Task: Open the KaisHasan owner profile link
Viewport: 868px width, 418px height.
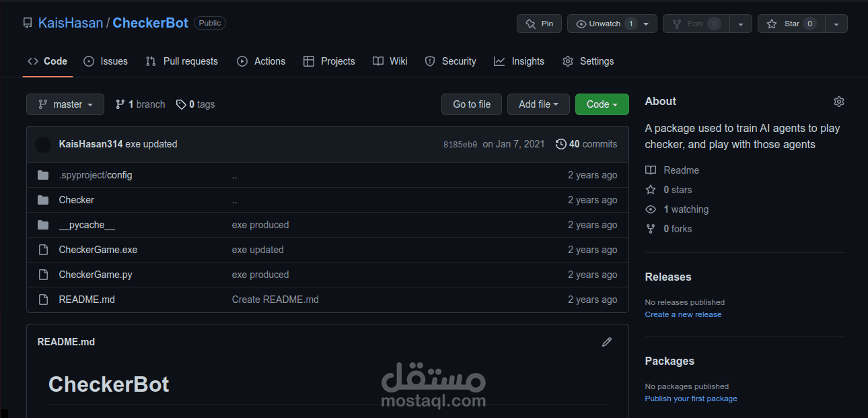Action: [71, 23]
